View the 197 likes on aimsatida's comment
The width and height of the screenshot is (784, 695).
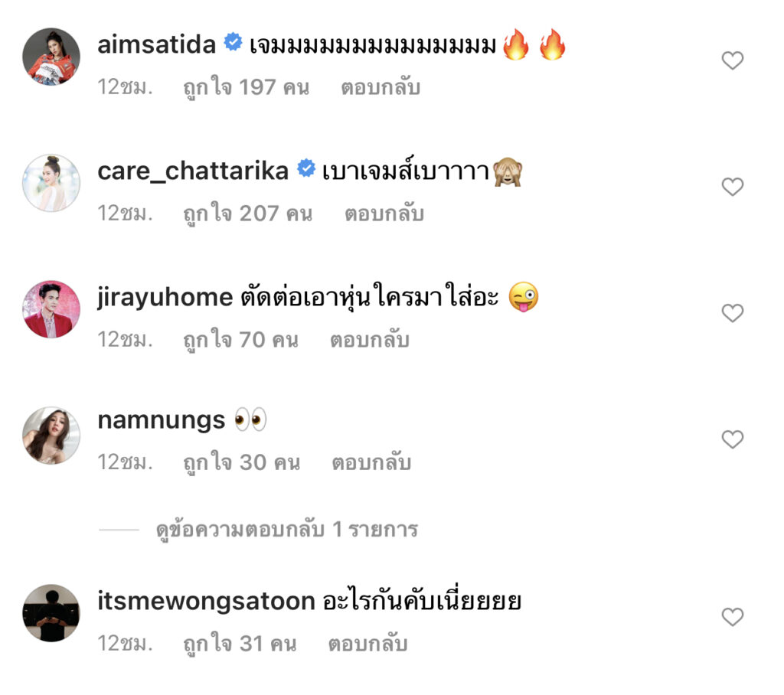246,87
